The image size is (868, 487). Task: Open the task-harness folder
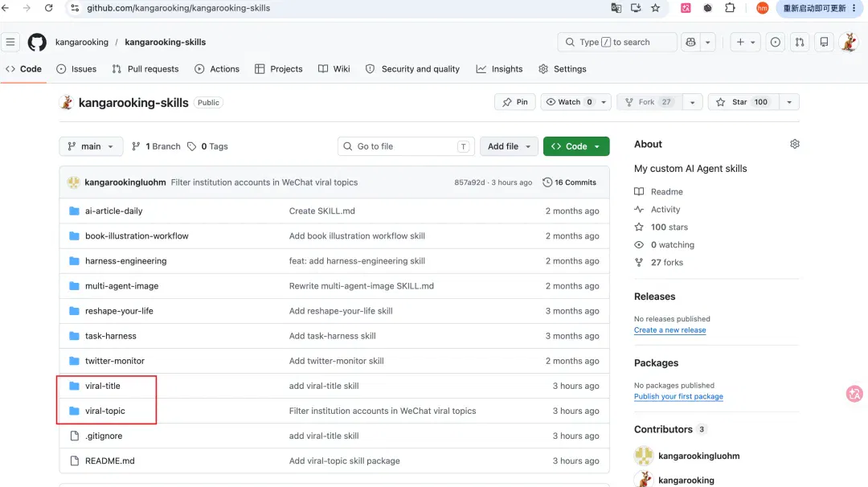pyautogui.click(x=111, y=335)
